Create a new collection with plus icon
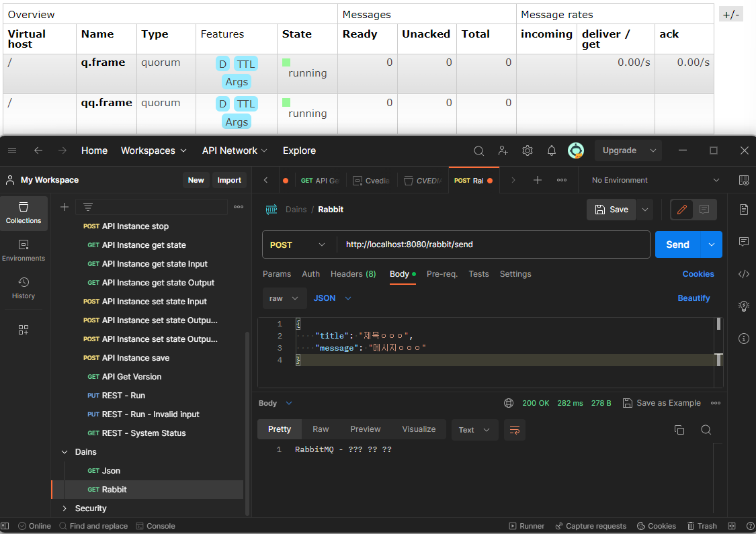The height and width of the screenshot is (534, 756). pos(64,207)
